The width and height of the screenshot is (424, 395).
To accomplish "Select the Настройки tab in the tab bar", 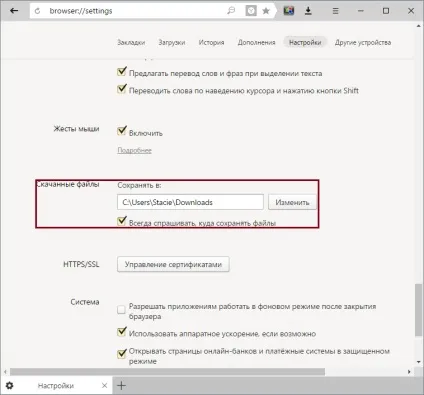I will click(x=56, y=386).
